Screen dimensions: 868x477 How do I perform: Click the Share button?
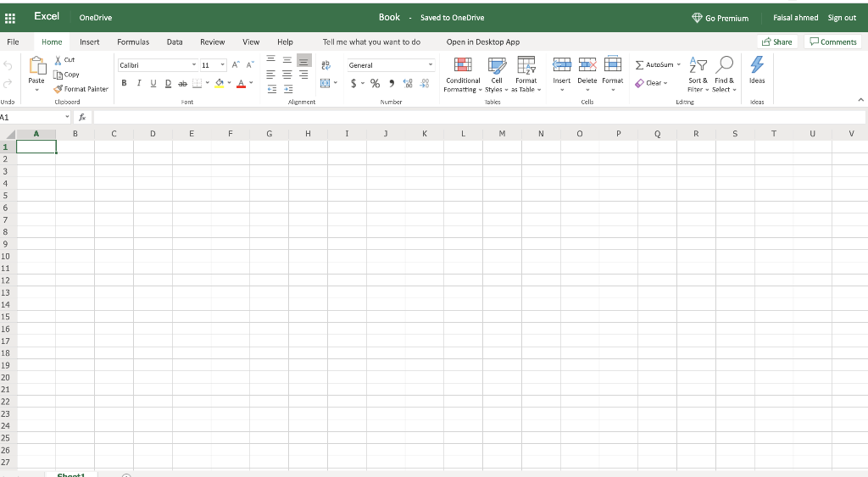coord(777,42)
